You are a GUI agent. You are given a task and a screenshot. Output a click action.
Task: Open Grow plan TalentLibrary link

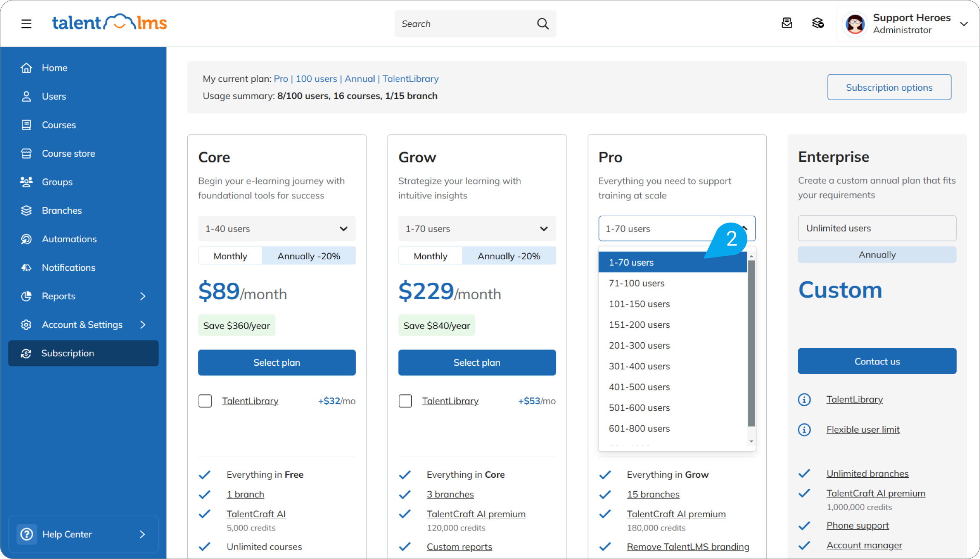(x=450, y=401)
